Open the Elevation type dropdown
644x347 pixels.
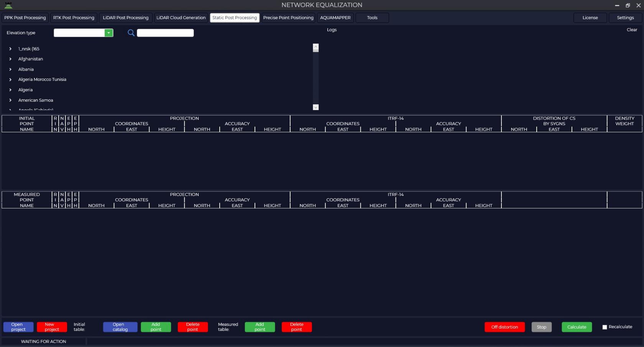[x=109, y=33]
